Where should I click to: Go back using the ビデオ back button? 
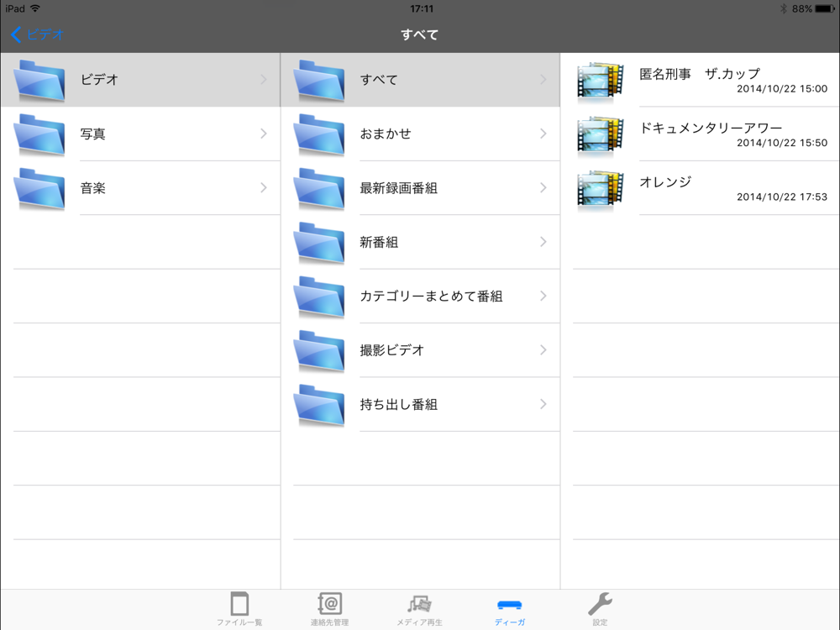coord(37,34)
